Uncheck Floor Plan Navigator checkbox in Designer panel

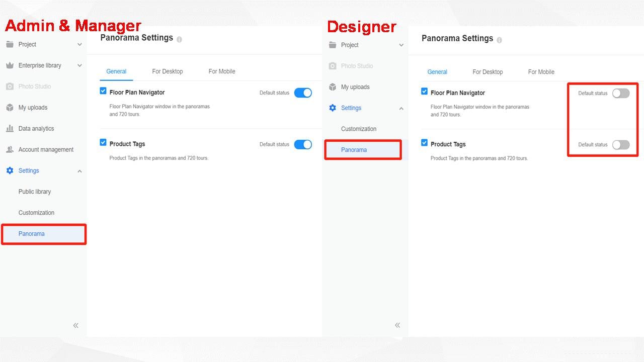click(x=424, y=92)
